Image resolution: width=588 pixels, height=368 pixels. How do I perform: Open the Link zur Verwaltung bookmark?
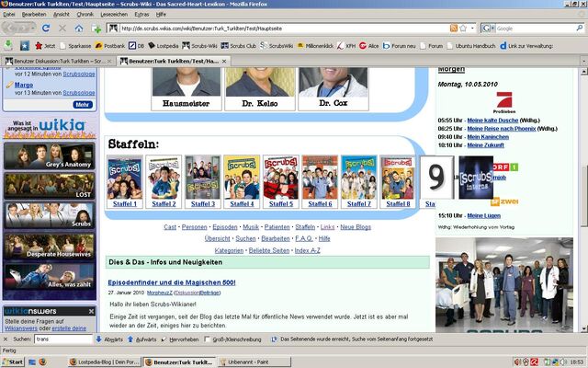pos(526,46)
